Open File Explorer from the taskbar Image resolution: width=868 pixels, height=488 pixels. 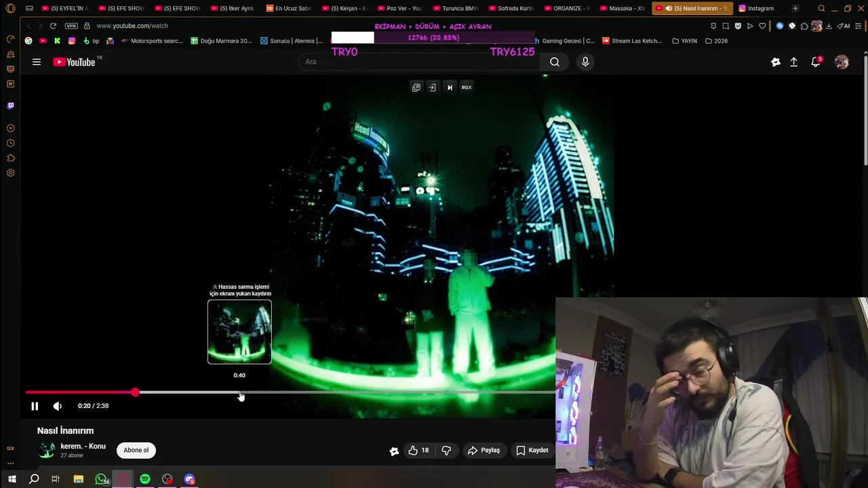pos(79,479)
